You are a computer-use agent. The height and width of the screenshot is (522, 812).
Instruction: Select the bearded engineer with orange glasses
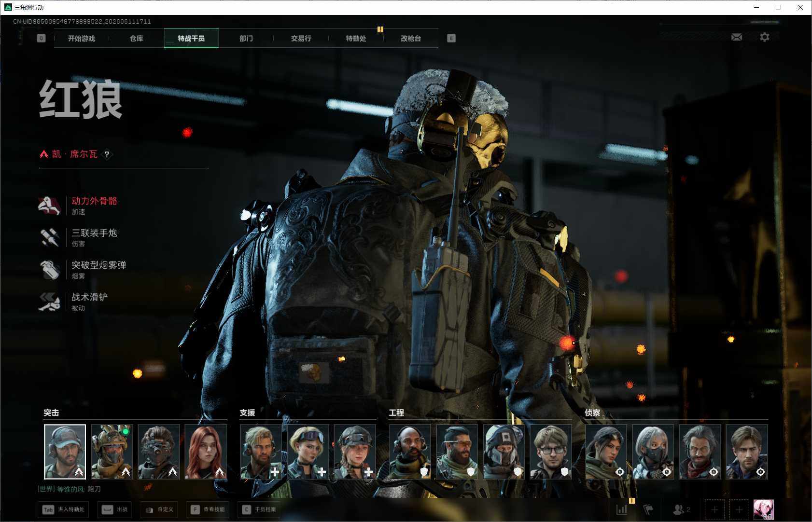[457, 452]
